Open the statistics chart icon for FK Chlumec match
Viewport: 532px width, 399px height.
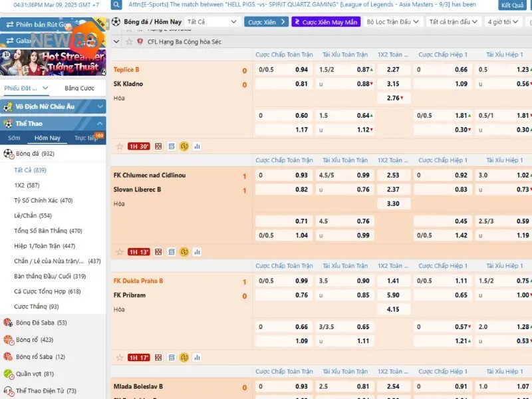click(x=197, y=252)
